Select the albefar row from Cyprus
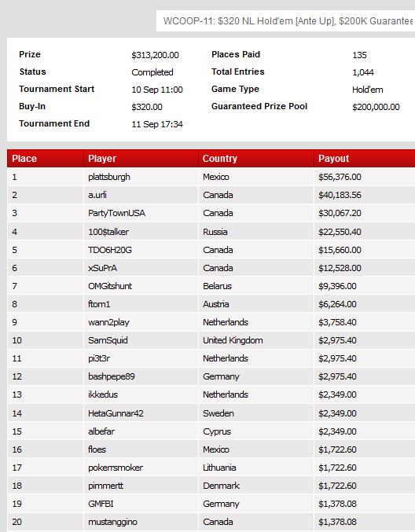The image size is (415, 532). 211,431
